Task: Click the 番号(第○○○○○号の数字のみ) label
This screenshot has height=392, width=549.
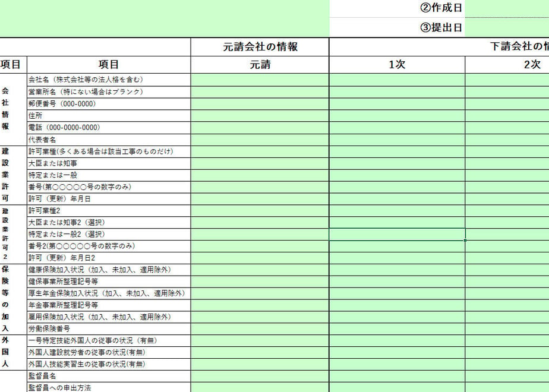Action: pyautogui.click(x=80, y=187)
